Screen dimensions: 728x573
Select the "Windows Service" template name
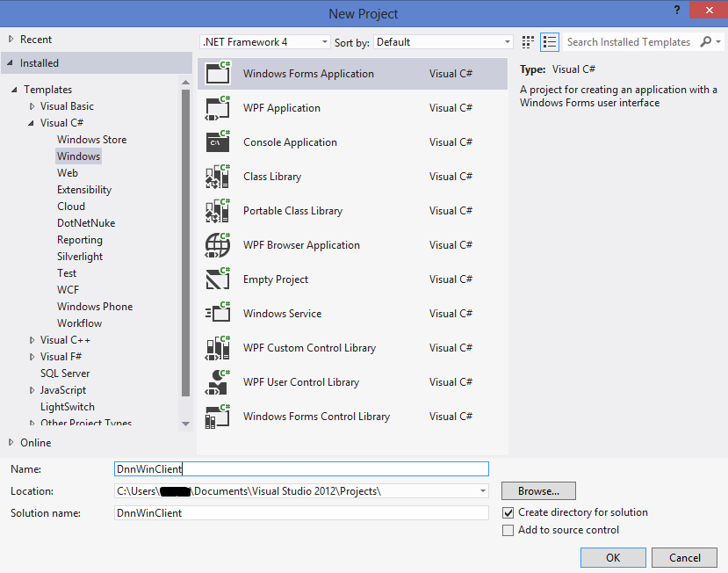click(282, 314)
